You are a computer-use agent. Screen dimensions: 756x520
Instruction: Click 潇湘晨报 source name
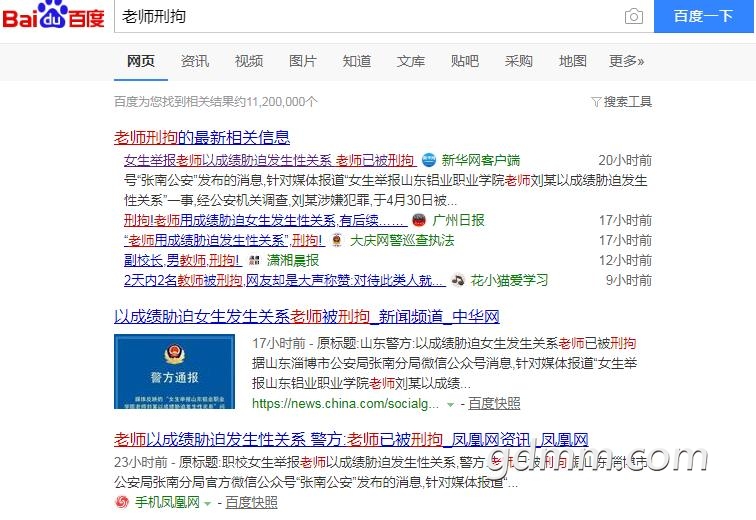293,260
